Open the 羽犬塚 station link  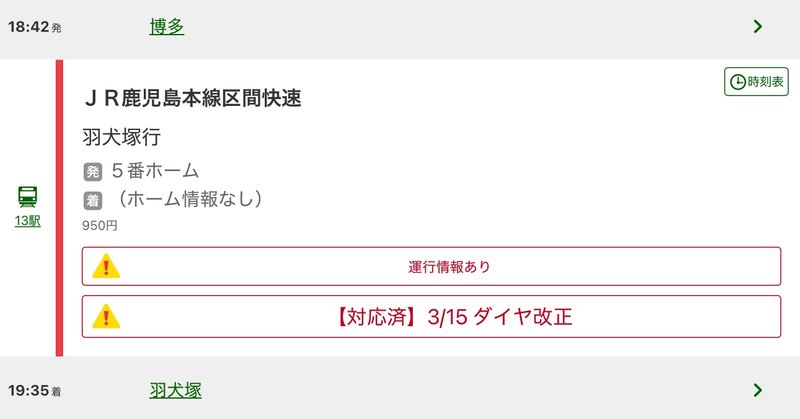point(175,390)
